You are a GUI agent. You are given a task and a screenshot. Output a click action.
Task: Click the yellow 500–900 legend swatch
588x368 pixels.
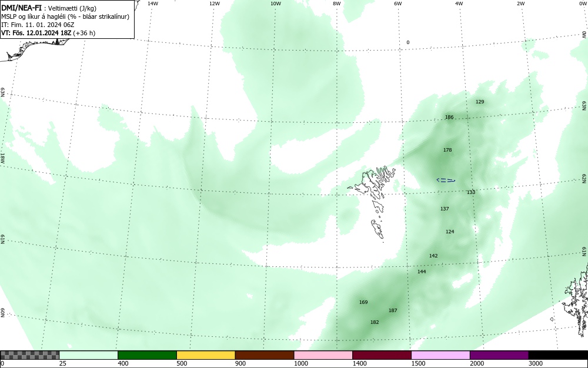[x=206, y=355]
